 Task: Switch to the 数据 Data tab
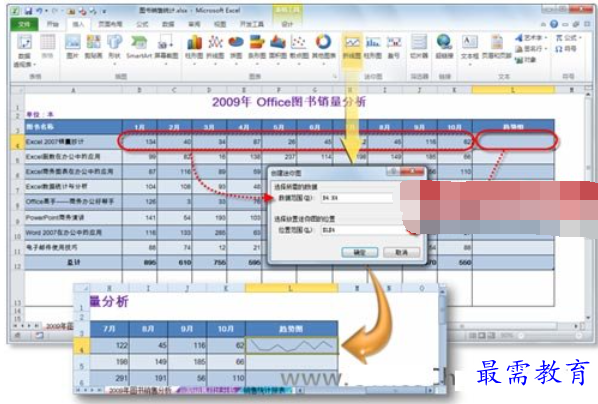(x=168, y=24)
